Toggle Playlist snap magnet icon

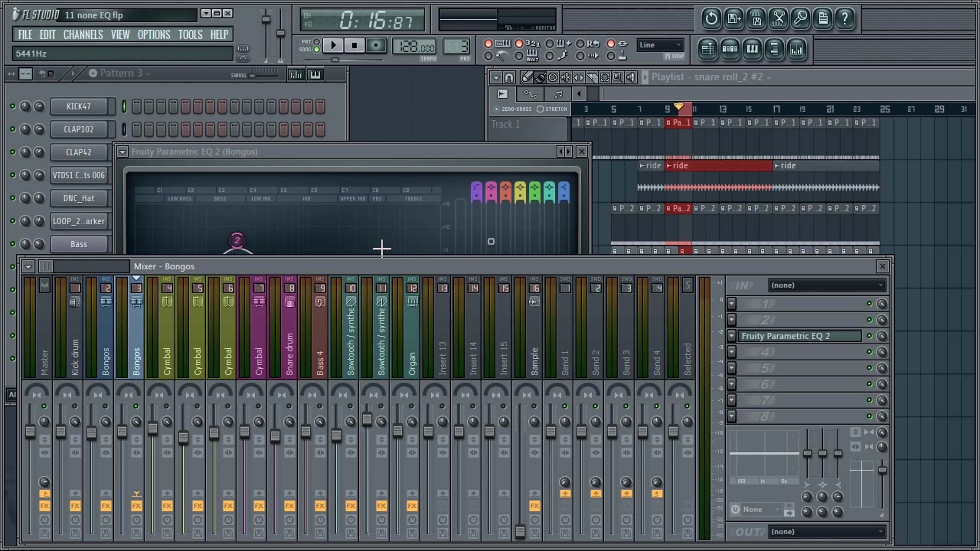[509, 77]
